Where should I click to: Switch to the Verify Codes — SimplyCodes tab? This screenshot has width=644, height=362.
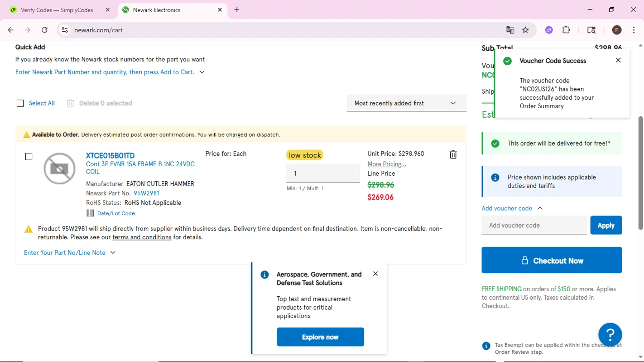[x=57, y=10]
